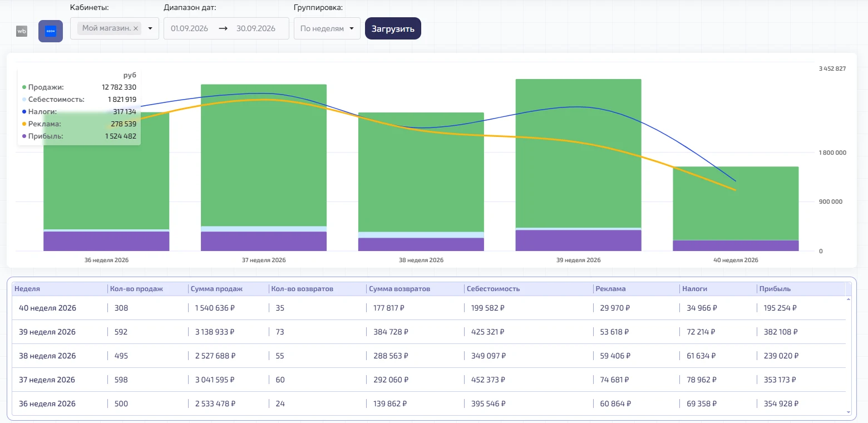Toggle the Налоги blue legend marker
Screen dimensions: 868x423
(x=24, y=112)
